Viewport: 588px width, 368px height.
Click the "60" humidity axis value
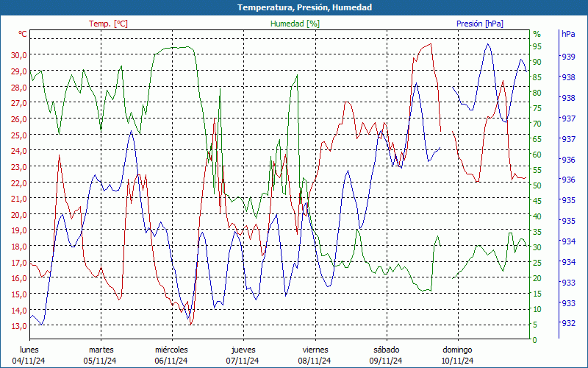point(537,155)
